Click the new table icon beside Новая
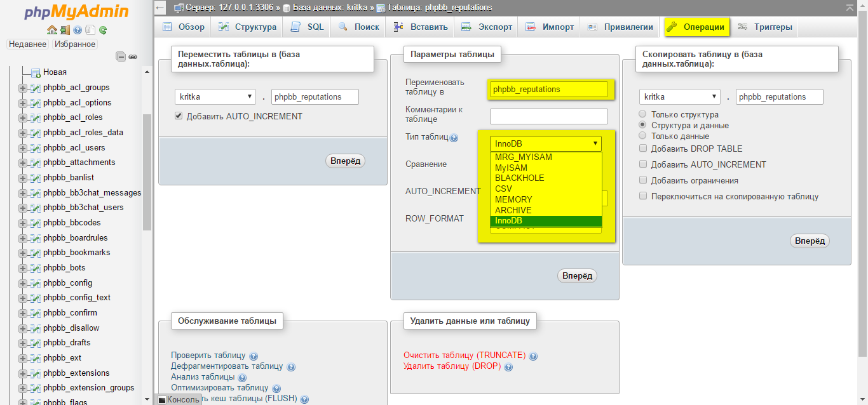 [36, 72]
